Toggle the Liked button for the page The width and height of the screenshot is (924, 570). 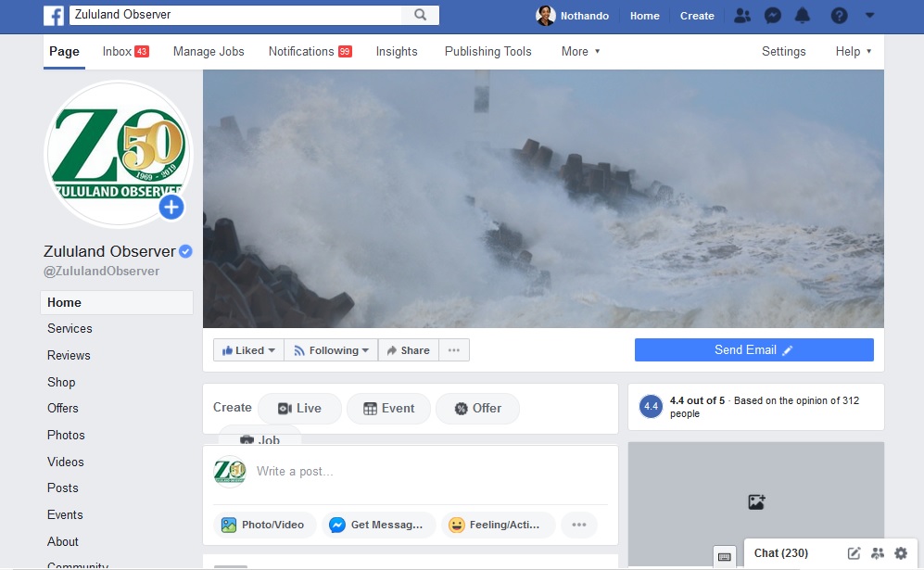click(248, 350)
